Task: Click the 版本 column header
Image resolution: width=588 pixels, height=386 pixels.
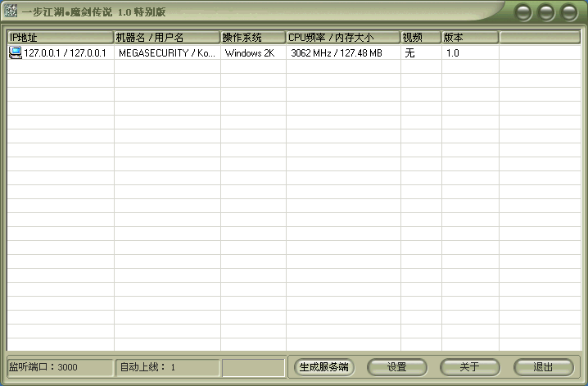Action: (x=470, y=38)
